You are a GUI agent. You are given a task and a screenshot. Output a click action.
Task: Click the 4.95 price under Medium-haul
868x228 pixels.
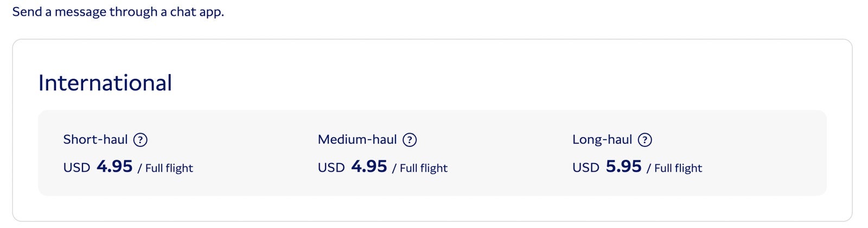click(x=369, y=166)
